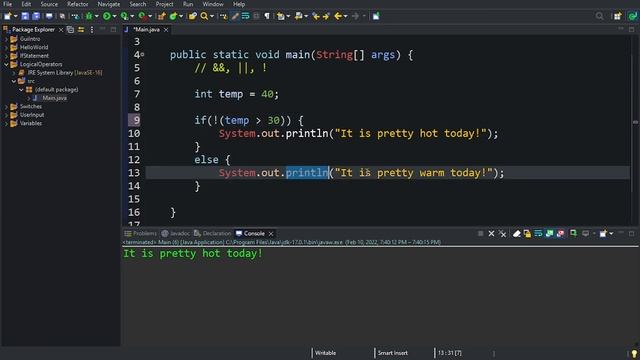Click the Run External Tools icon

coord(142,16)
